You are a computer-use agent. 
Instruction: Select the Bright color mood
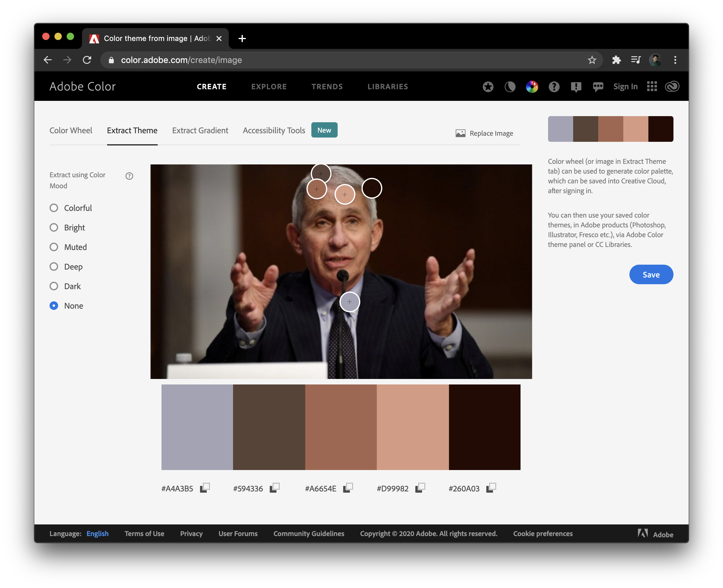54,227
